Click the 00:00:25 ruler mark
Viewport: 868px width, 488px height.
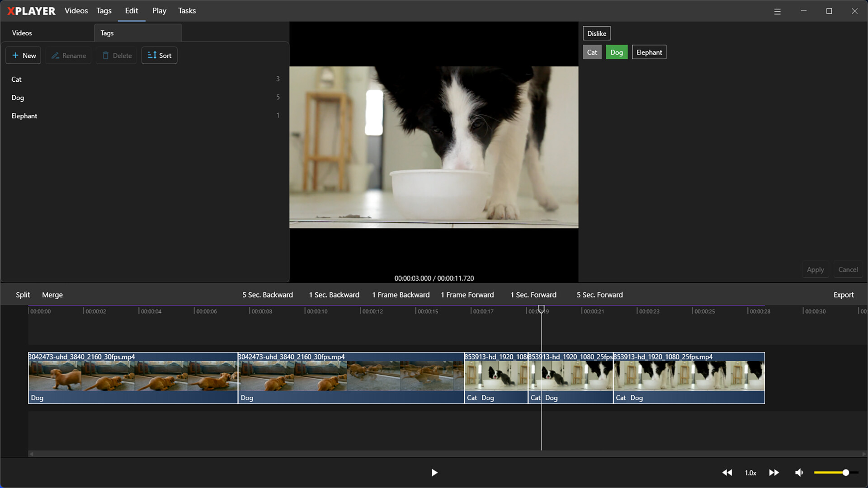coord(704,311)
